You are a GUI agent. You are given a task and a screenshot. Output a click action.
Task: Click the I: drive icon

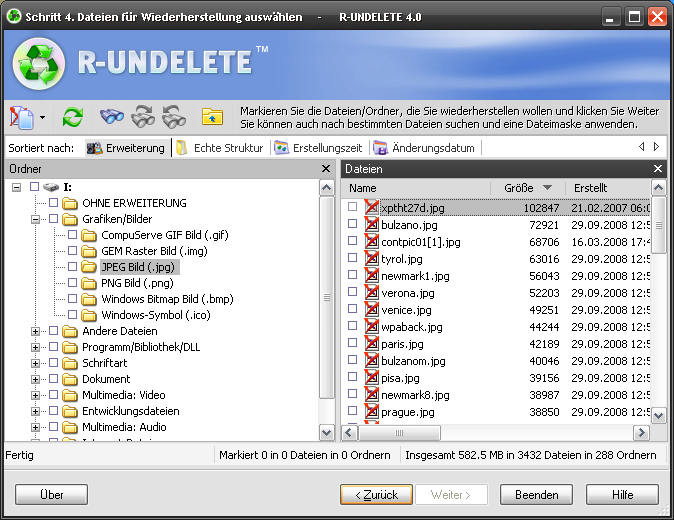point(51,187)
